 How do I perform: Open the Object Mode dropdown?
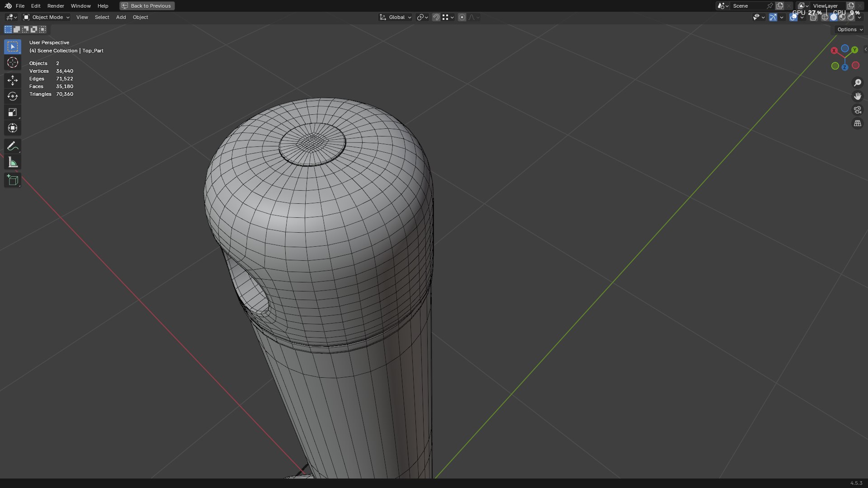[46, 17]
